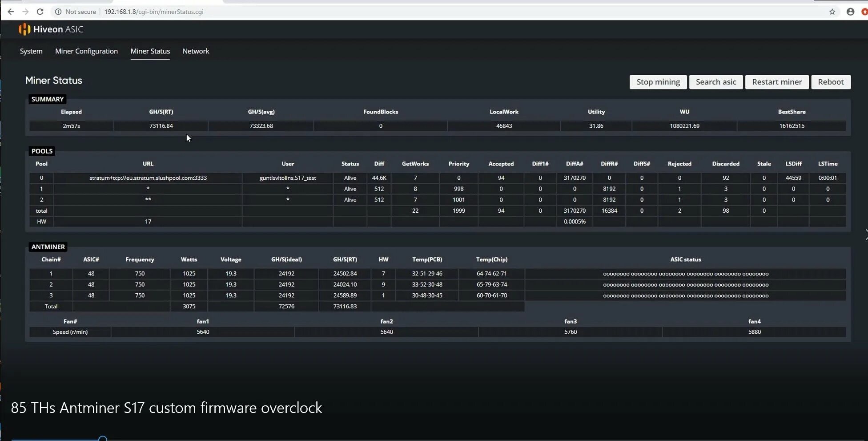Click chain 2 GH/S(RT) value 24024.10

[x=345, y=284]
